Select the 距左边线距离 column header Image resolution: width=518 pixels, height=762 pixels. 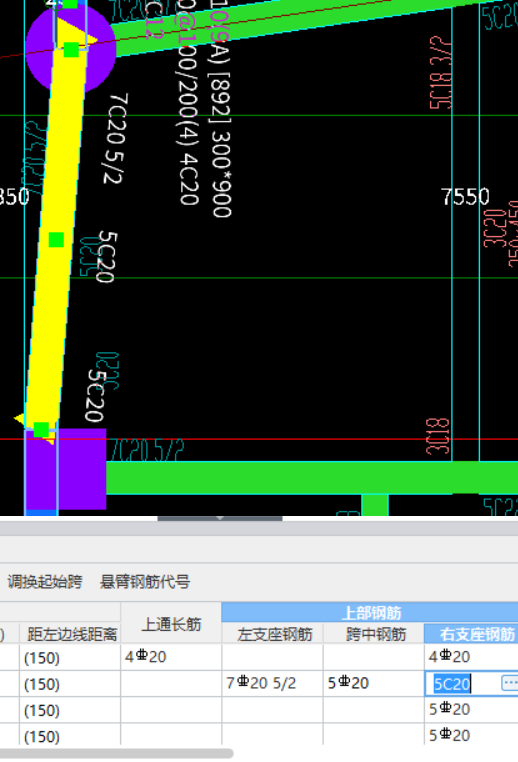coord(72,634)
